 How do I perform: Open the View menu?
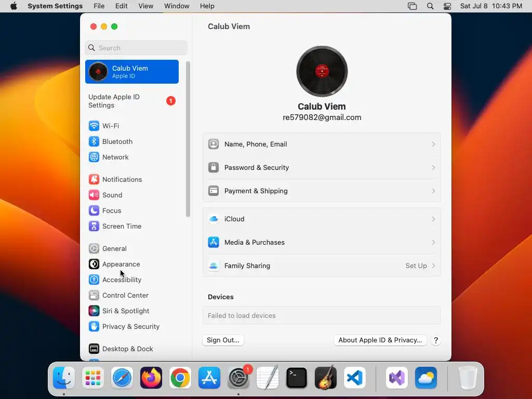coord(145,6)
